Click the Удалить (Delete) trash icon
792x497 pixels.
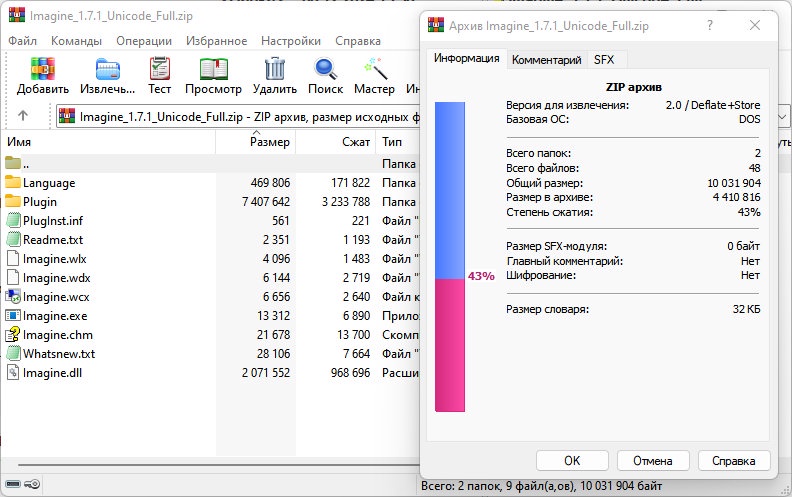point(274,70)
